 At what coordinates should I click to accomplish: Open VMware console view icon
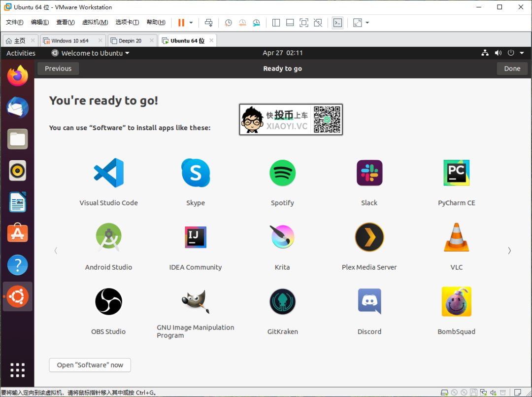point(337,23)
